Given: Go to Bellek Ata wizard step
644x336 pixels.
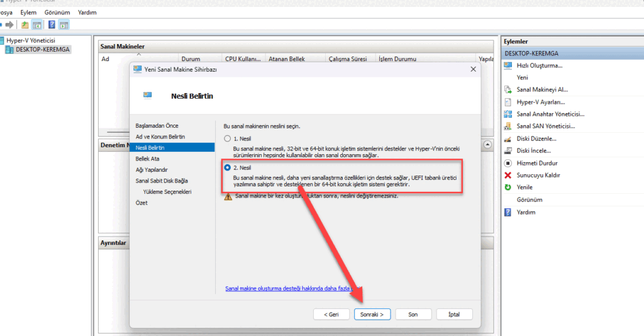Looking at the screenshot, I should [147, 159].
